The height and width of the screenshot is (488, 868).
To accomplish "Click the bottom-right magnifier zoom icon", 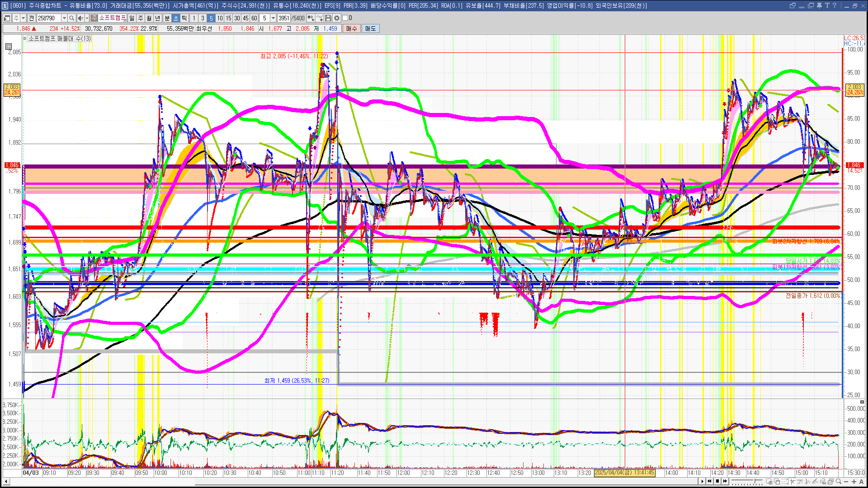I will coord(839,481).
